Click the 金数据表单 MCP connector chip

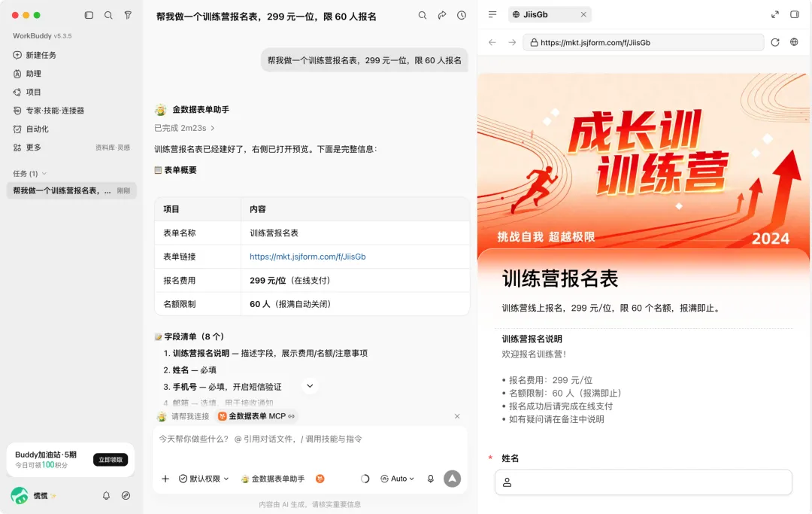(x=256, y=416)
